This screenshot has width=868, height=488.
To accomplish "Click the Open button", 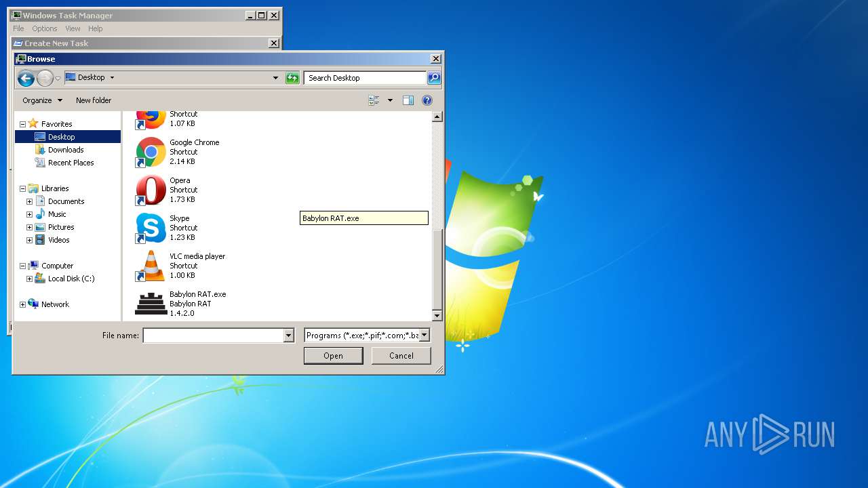I will click(x=333, y=356).
